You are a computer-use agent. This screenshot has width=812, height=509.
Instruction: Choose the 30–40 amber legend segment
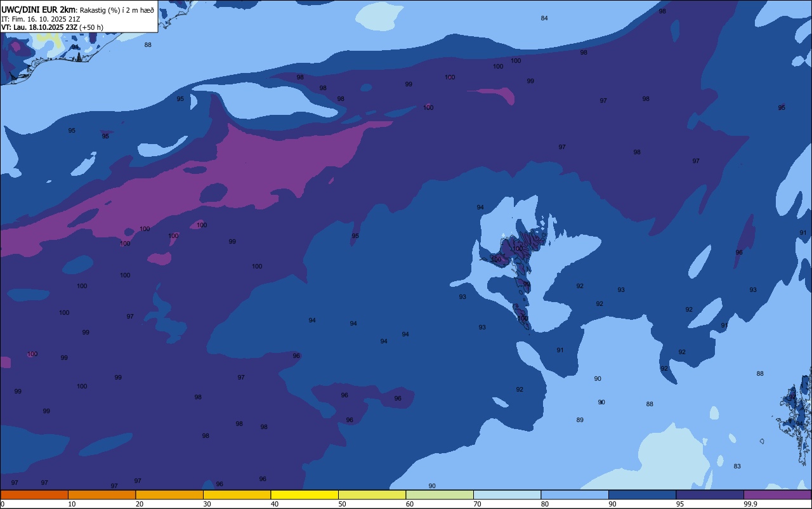coord(237,494)
